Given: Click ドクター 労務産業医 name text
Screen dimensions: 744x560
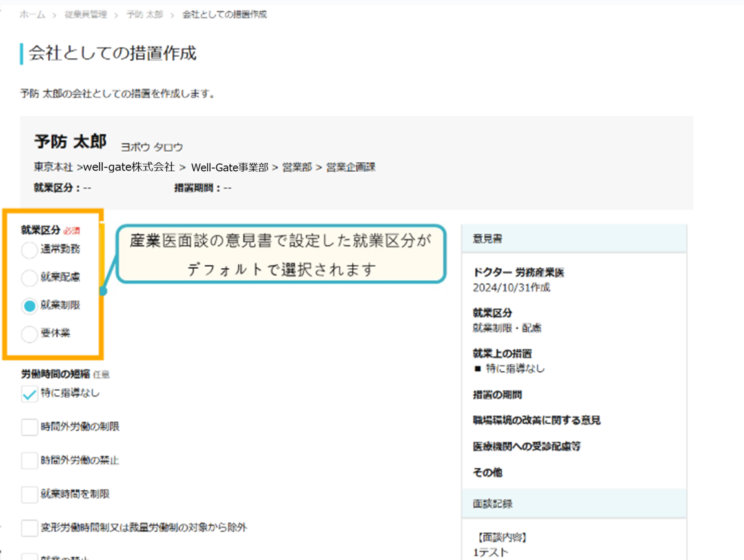Looking at the screenshot, I should tap(518, 273).
